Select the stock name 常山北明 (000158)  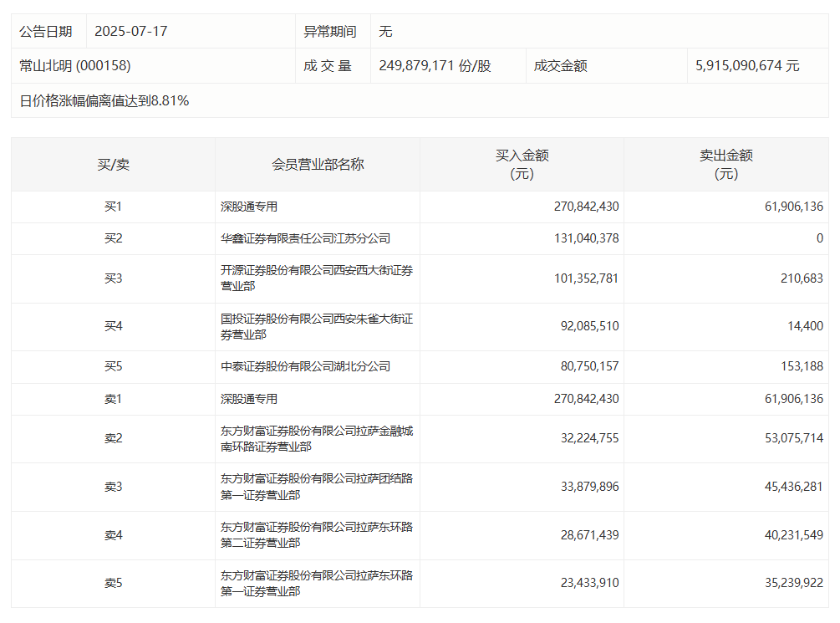tap(75, 65)
